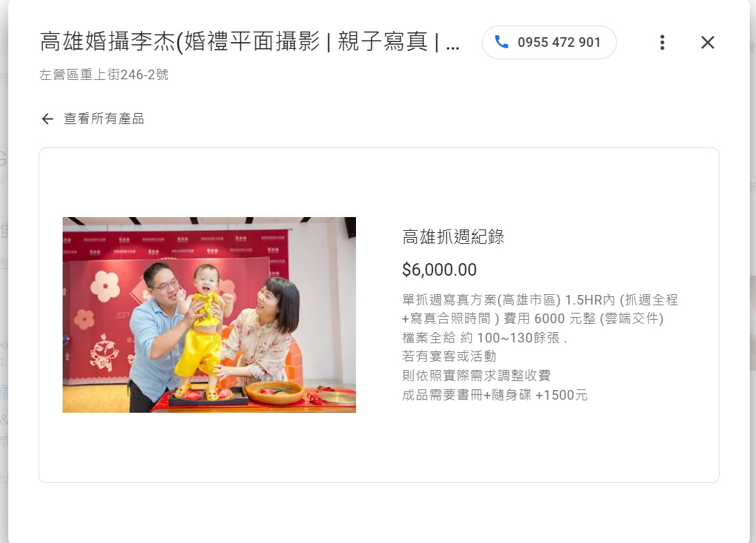The height and width of the screenshot is (543, 756).
Task: Call the number 0955 472 901
Action: tap(549, 43)
